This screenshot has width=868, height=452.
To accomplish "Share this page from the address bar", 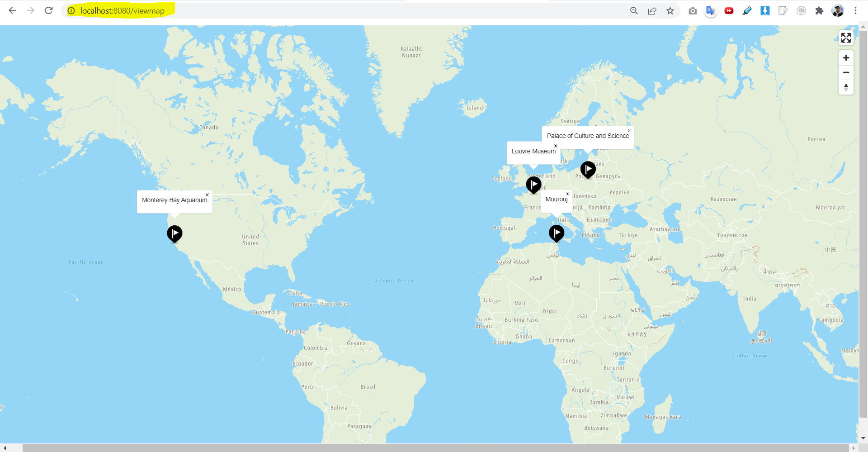I will pyautogui.click(x=652, y=11).
